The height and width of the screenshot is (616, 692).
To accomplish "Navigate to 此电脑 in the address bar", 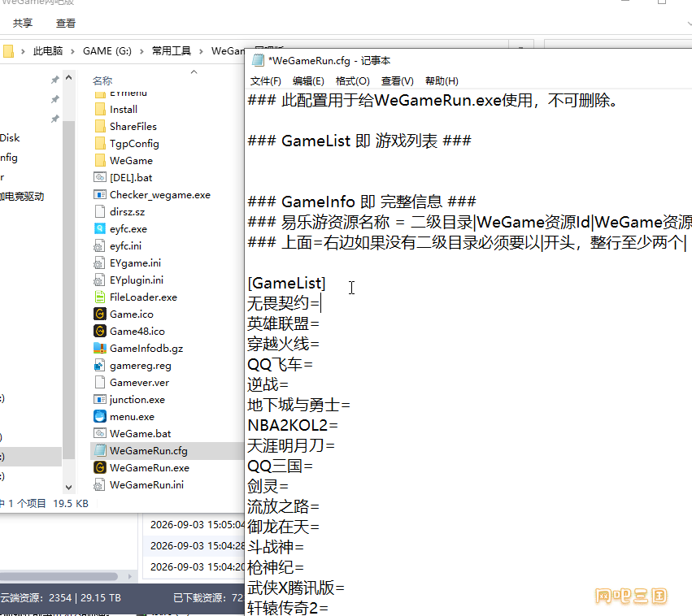I will coord(48,51).
